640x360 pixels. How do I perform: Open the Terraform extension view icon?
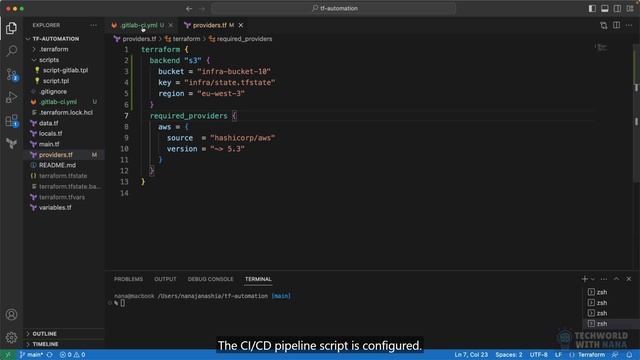click(x=11, y=143)
